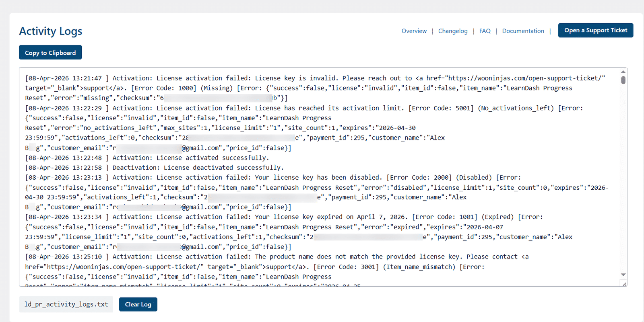Open the FAQ link

tap(485, 31)
